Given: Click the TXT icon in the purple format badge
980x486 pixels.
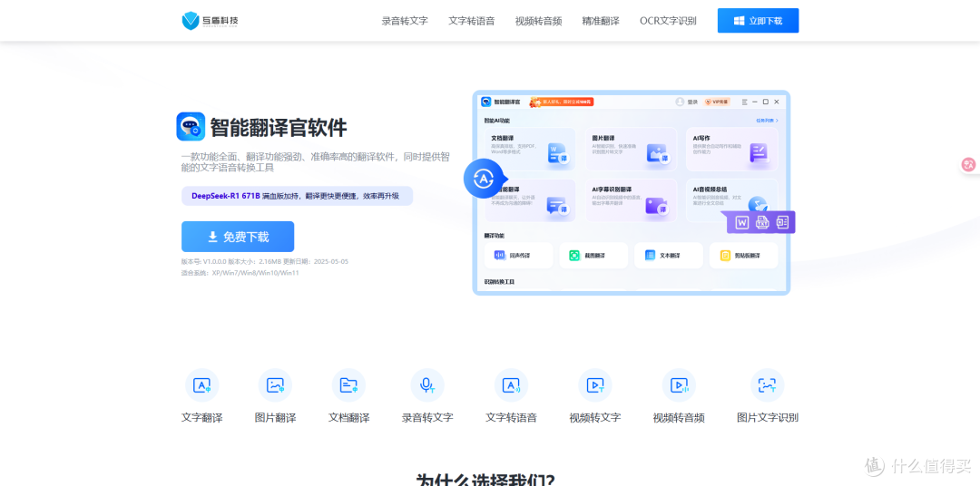Looking at the screenshot, I should coord(762,222).
